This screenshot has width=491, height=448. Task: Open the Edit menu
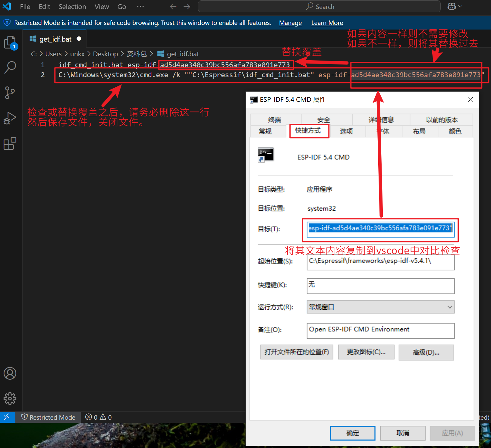pos(44,7)
